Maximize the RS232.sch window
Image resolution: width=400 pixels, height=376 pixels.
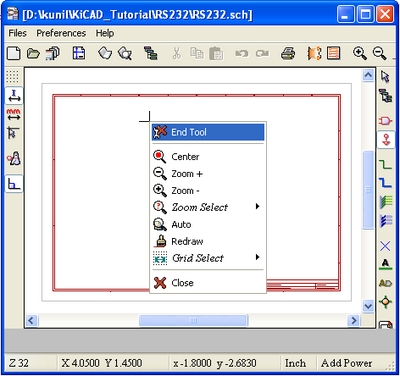point(365,15)
